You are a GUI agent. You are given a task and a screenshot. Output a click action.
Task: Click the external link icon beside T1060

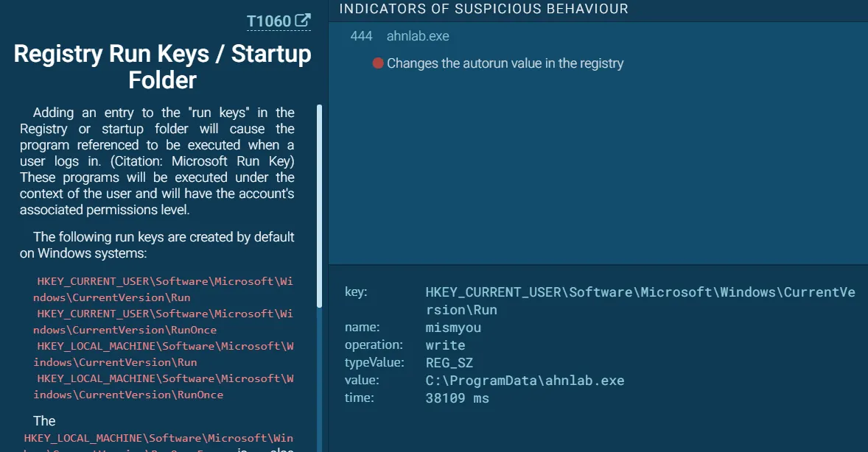pyautogui.click(x=302, y=21)
